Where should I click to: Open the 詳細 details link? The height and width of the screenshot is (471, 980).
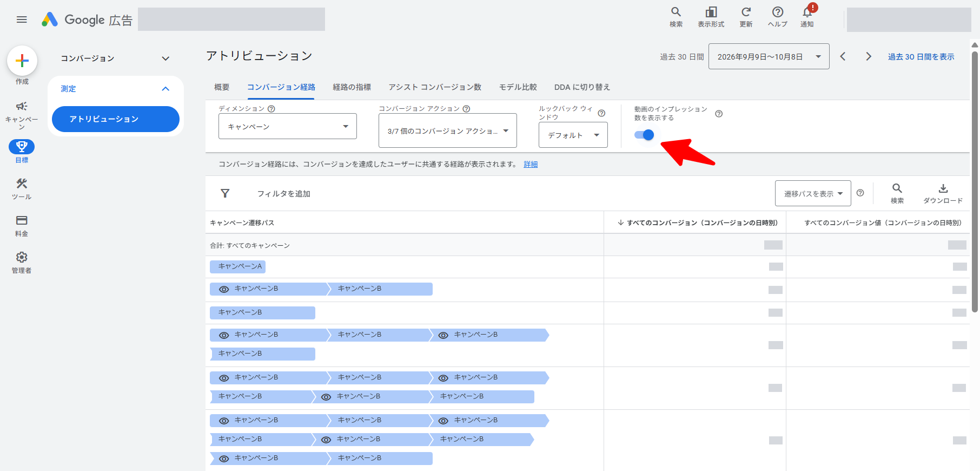(531, 164)
